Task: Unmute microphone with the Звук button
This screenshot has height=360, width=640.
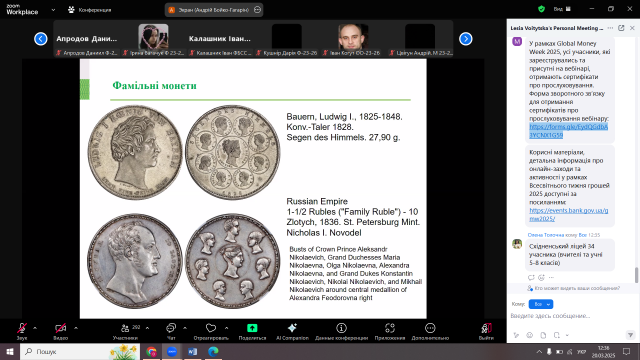Action: [x=22, y=331]
